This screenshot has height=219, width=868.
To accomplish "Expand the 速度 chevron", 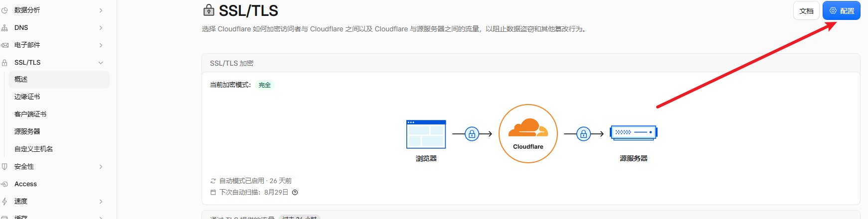I will click(x=101, y=202).
